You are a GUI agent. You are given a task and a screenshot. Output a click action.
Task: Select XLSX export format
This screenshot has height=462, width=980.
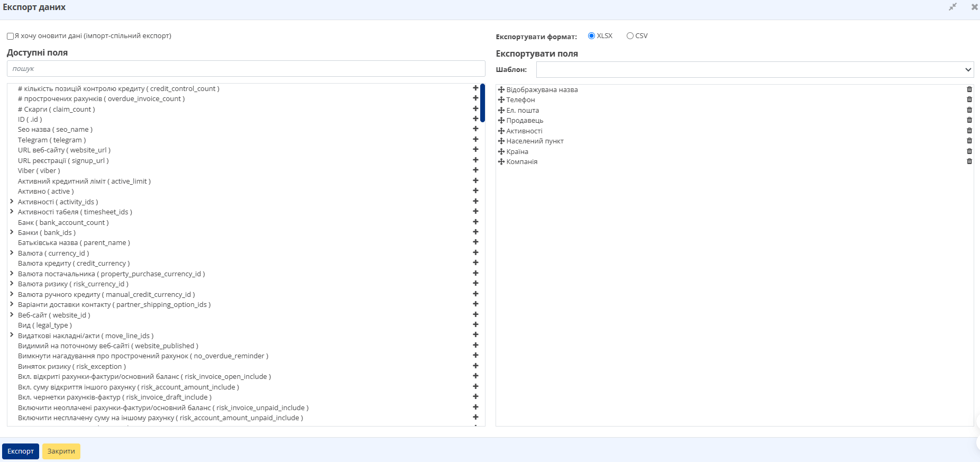[591, 36]
